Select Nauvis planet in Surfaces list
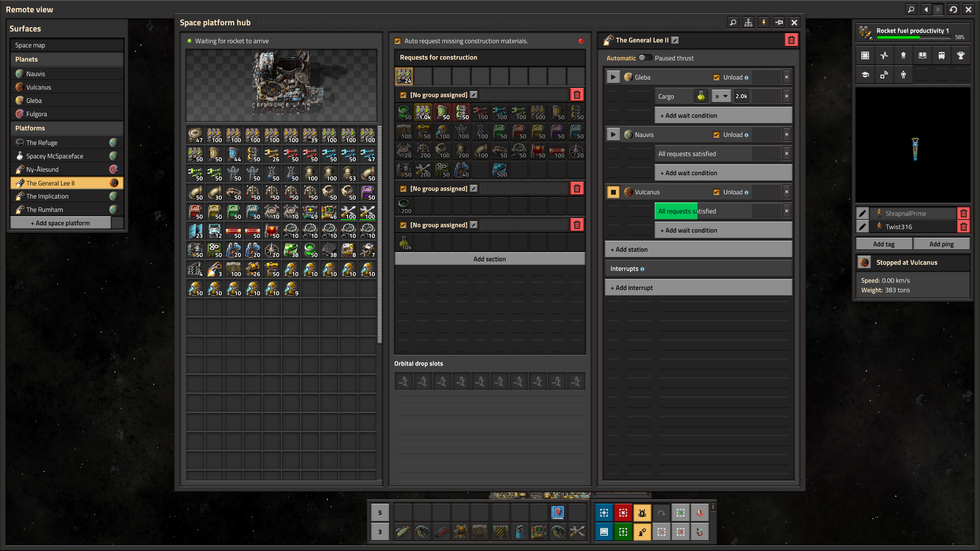Image resolution: width=980 pixels, height=551 pixels. tap(67, 74)
